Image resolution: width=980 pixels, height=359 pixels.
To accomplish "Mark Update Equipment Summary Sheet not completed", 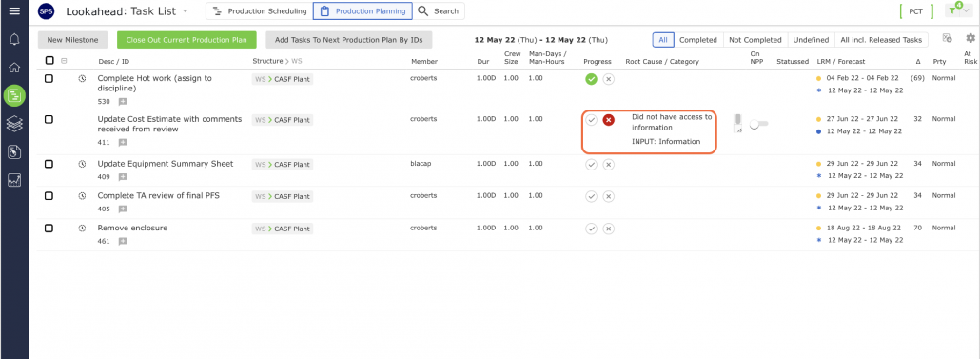I will click(609, 165).
